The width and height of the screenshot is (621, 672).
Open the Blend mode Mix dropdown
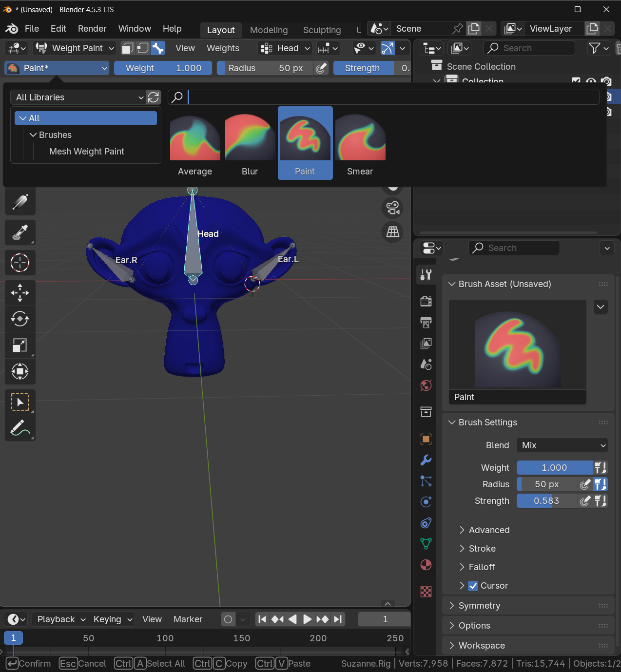click(562, 445)
